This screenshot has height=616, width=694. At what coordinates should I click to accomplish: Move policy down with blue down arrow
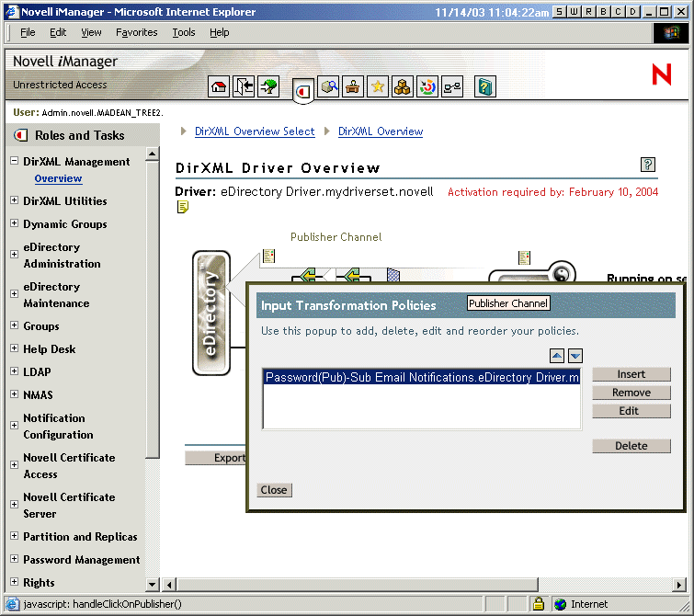click(575, 356)
